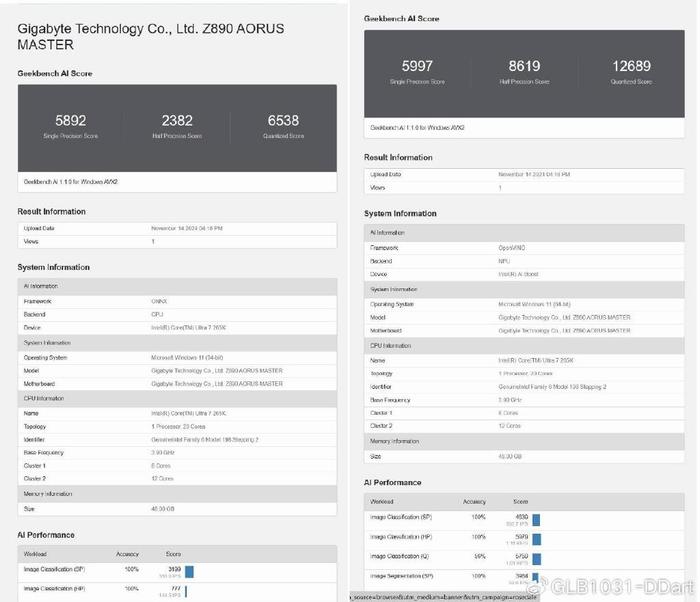Image resolution: width=700 pixels, height=602 pixels.
Task: Click the 'AI Performance' heading in the NPU result
Action: (x=392, y=483)
